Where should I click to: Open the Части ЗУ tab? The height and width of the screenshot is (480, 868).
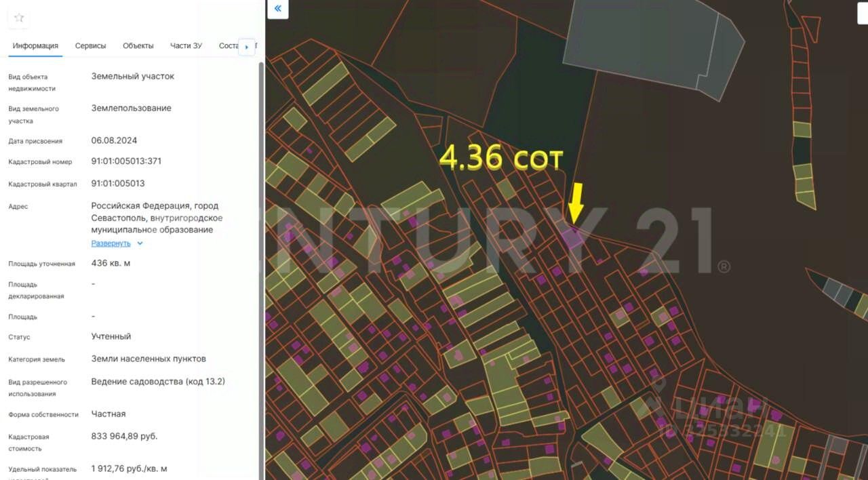click(x=186, y=46)
